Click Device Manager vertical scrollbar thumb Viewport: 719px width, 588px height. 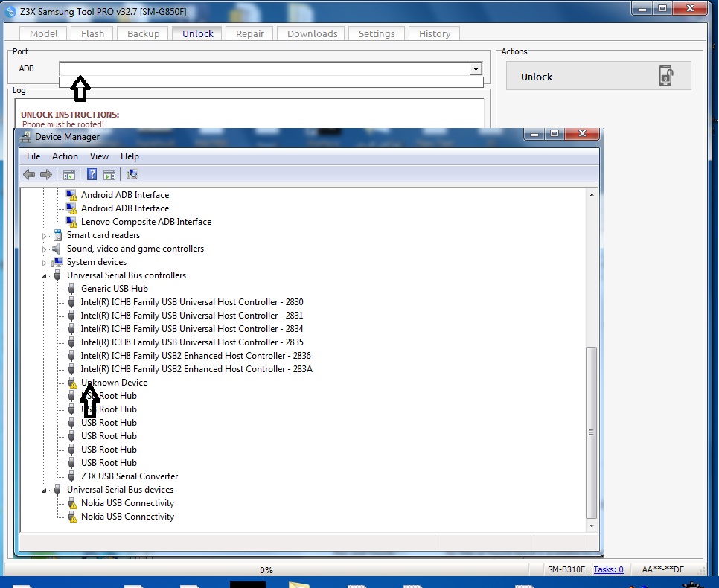tap(592, 432)
